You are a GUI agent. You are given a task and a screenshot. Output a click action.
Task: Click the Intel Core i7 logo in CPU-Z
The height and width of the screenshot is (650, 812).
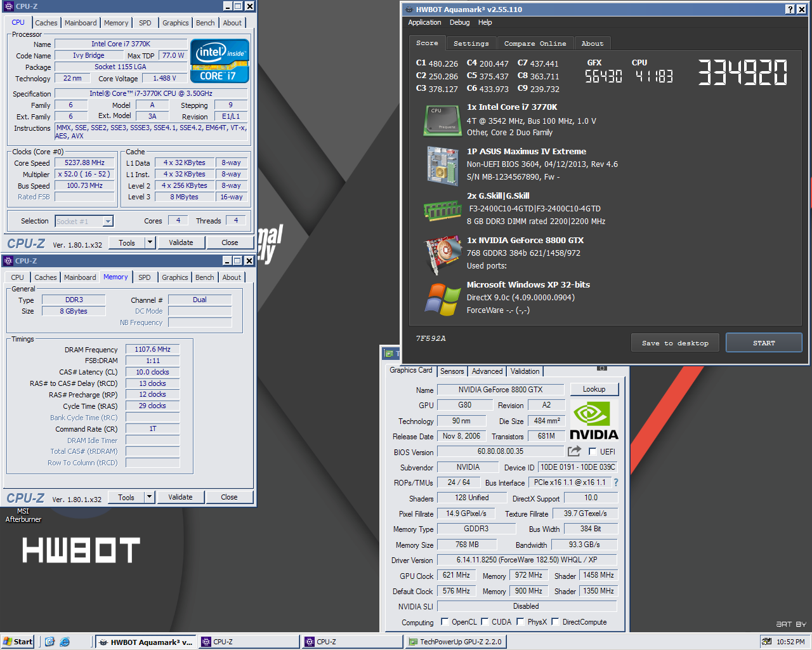pyautogui.click(x=219, y=61)
